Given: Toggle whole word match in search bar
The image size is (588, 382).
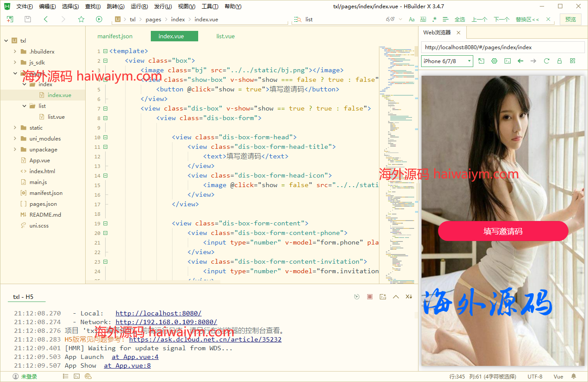Looking at the screenshot, I should coord(423,20).
